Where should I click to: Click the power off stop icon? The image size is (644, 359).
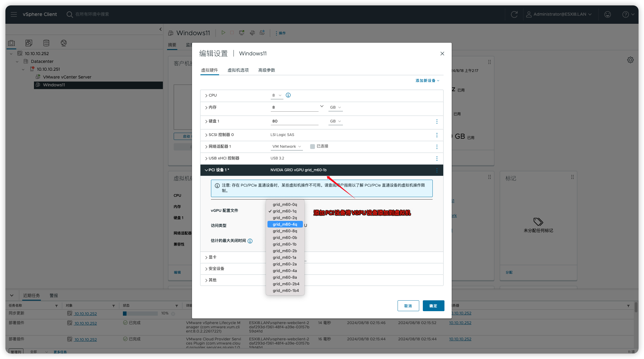[x=232, y=32]
